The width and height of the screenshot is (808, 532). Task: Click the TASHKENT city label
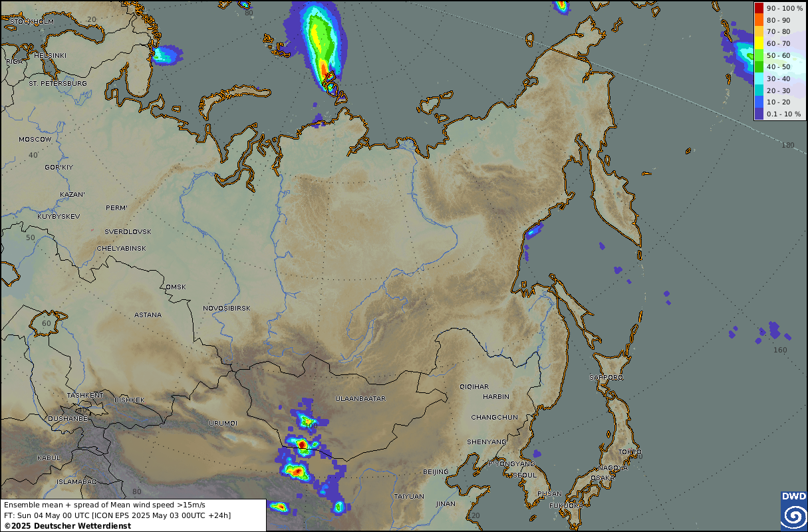point(85,395)
